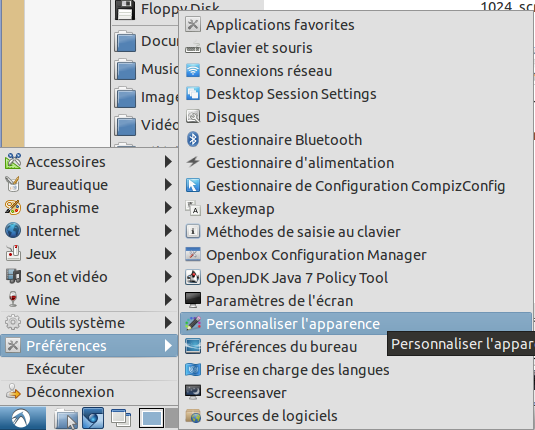Select Personnaliser l'apparence menu entry

click(356, 324)
